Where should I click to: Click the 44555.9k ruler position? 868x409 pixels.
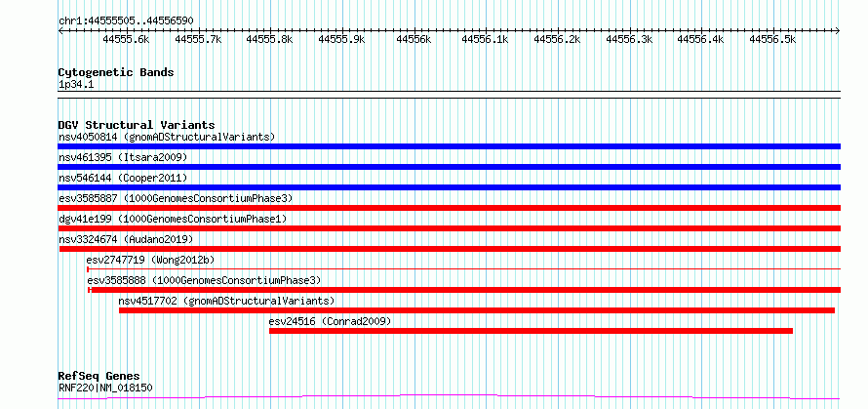342,39
